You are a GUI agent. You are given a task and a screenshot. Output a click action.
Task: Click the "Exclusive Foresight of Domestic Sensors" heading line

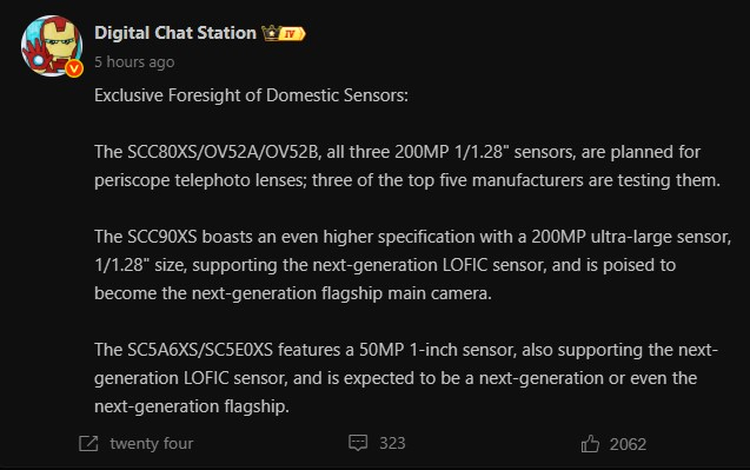pyautogui.click(x=251, y=97)
